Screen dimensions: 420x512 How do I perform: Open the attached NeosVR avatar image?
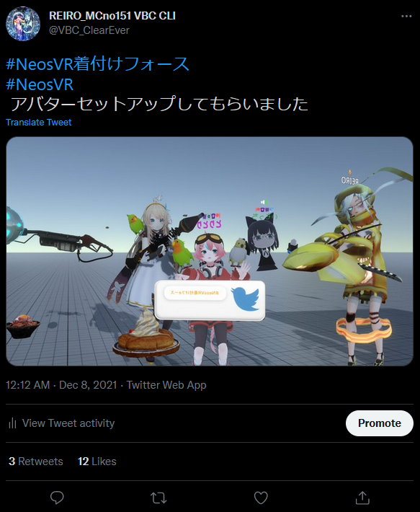210,252
